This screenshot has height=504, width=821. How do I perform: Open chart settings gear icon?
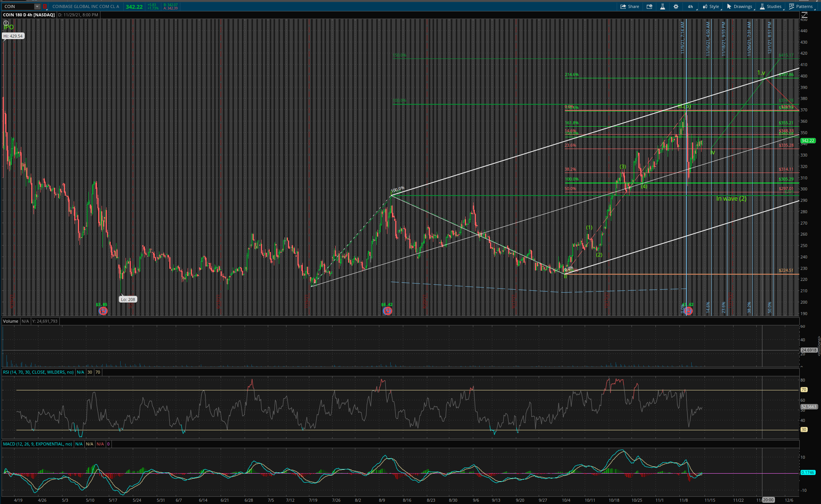[x=676, y=6]
